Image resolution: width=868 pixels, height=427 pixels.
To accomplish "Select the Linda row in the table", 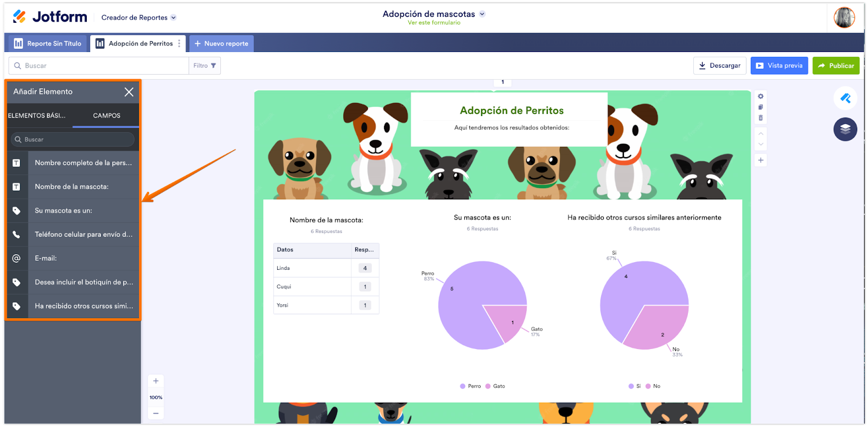I will [x=327, y=268].
